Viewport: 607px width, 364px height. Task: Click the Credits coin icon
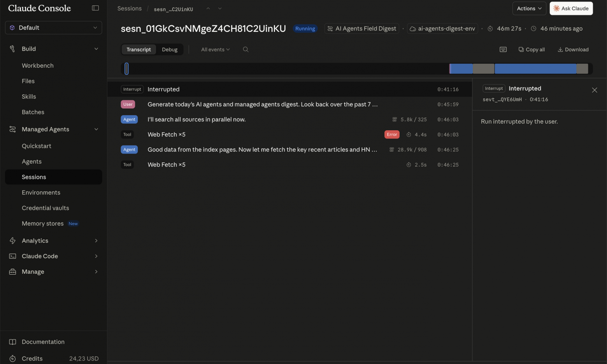click(12, 359)
